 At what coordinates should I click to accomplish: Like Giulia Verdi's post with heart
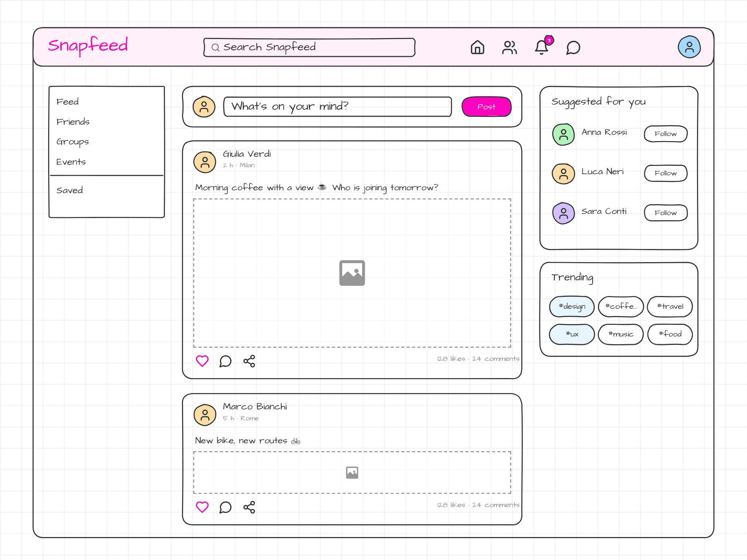click(x=202, y=361)
